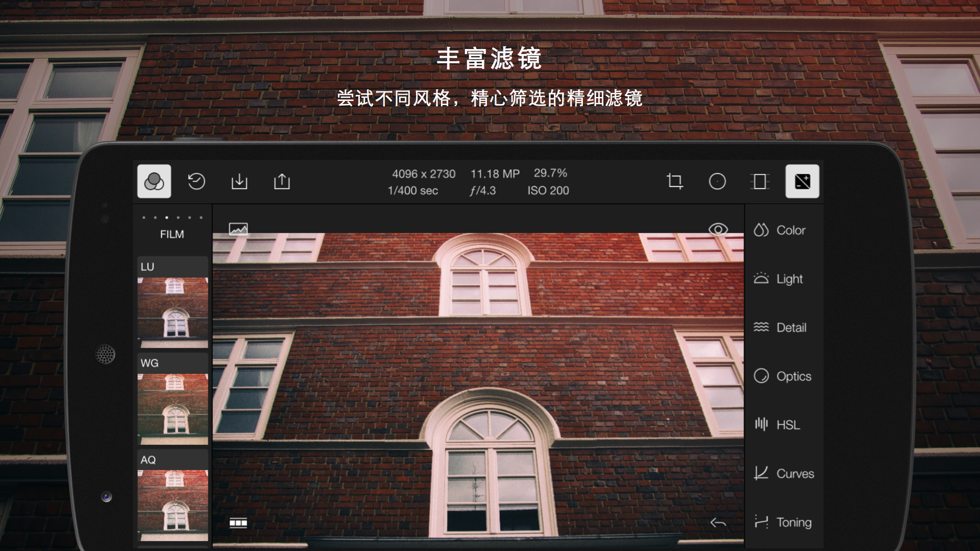Click the save/download button
This screenshot has height=551, width=980.
(240, 181)
